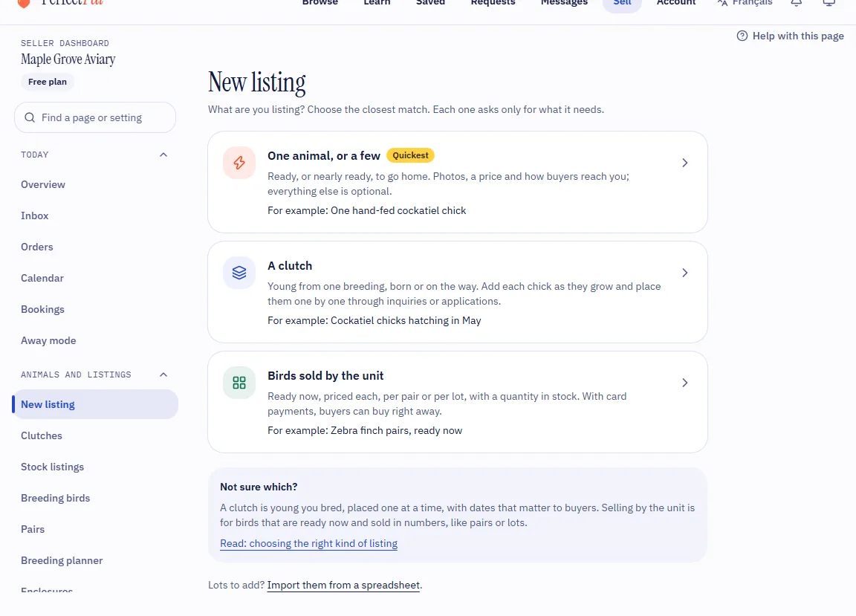
Task: Click example Zebra finch pairs, ready now
Action: pyautogui.click(x=396, y=430)
